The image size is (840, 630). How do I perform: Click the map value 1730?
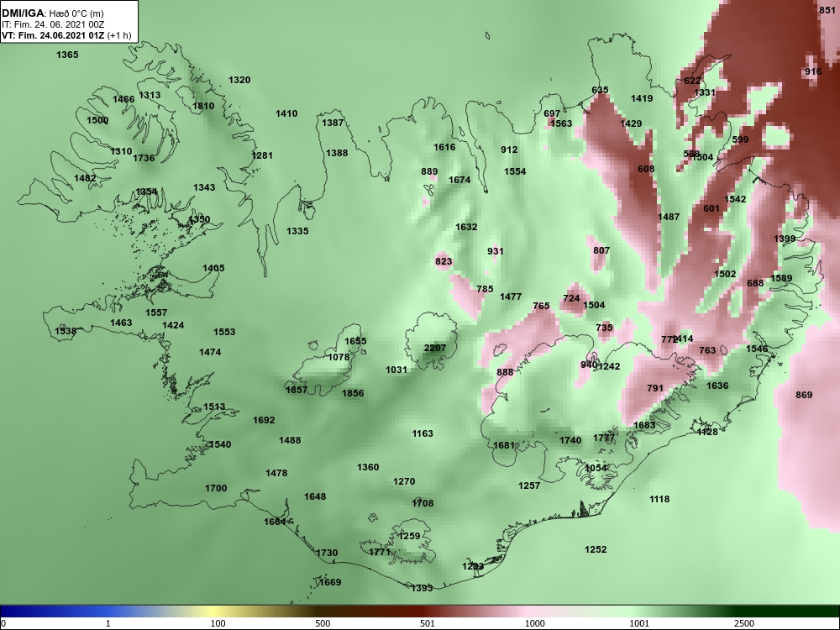pos(327,553)
